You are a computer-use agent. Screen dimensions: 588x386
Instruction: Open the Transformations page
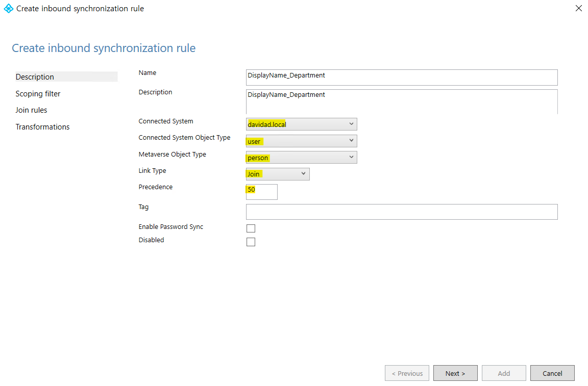coord(42,127)
